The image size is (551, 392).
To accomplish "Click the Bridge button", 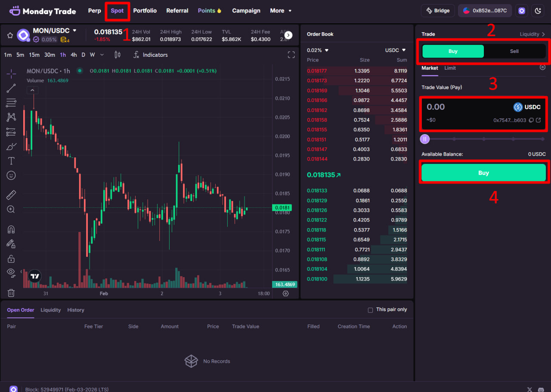I will [438, 11].
